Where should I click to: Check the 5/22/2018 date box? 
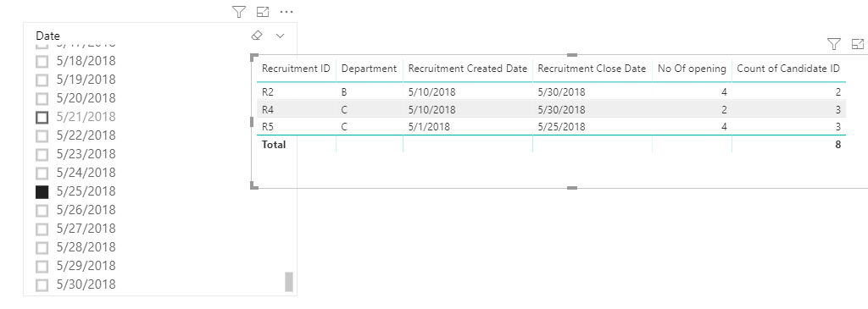point(42,135)
